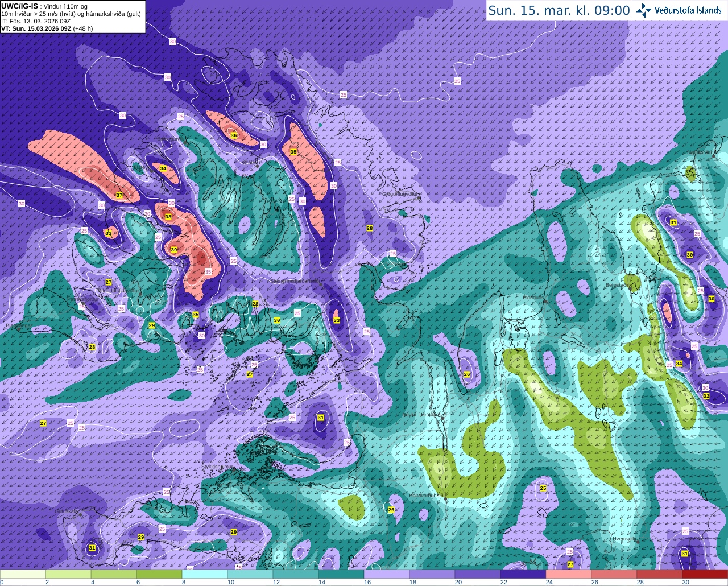Click the date heading Sun. 15. mar. kl. 09:00
This screenshot has height=586, width=728.
click(559, 10)
